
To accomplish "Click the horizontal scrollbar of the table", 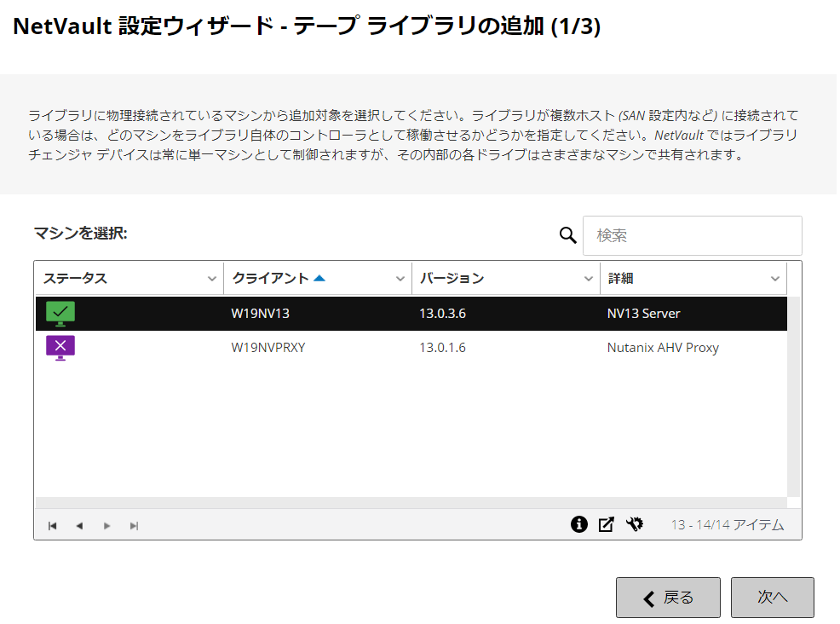I will coord(411,503).
